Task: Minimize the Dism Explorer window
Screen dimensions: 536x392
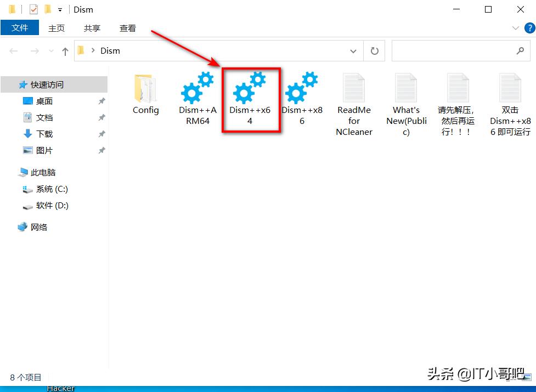Action: click(x=456, y=9)
